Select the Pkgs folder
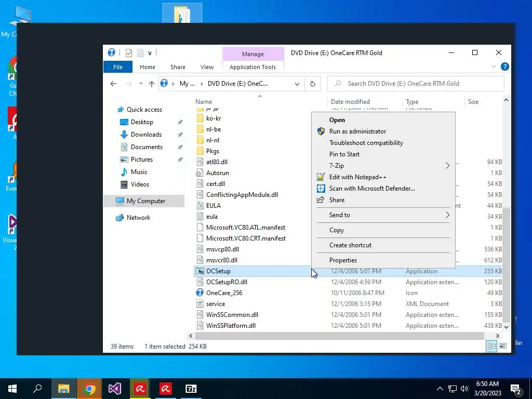Image resolution: width=532 pixels, height=399 pixels. tap(212, 151)
